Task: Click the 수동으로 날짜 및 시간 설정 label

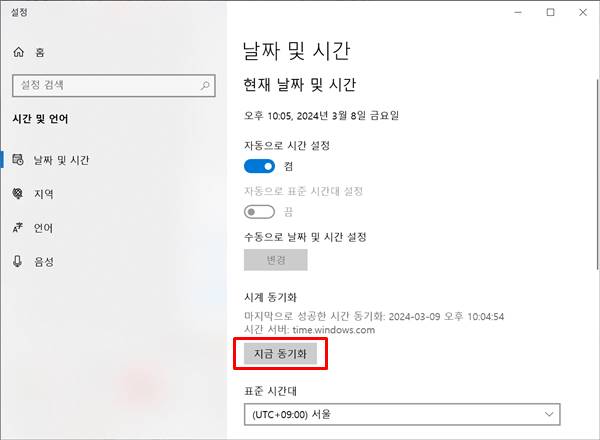Action: (x=305, y=237)
